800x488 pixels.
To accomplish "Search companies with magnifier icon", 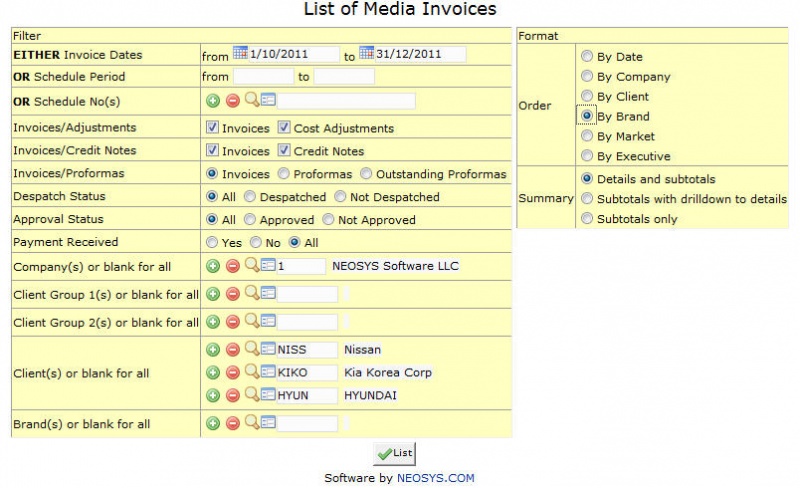I will (x=252, y=264).
